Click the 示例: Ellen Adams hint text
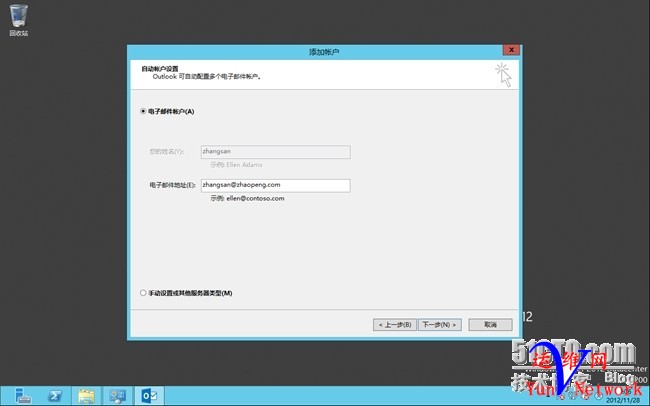650x406 pixels. (x=236, y=165)
